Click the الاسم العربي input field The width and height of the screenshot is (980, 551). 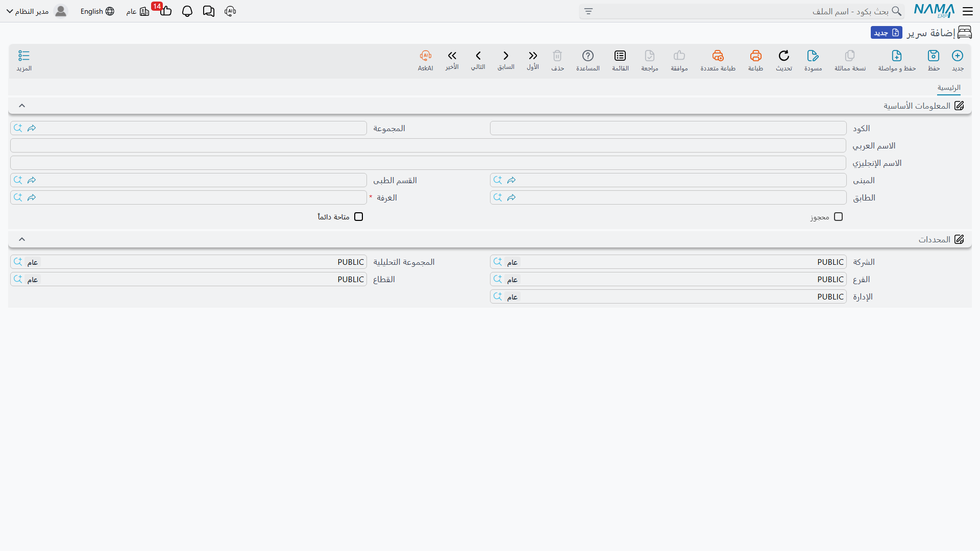[x=428, y=145]
